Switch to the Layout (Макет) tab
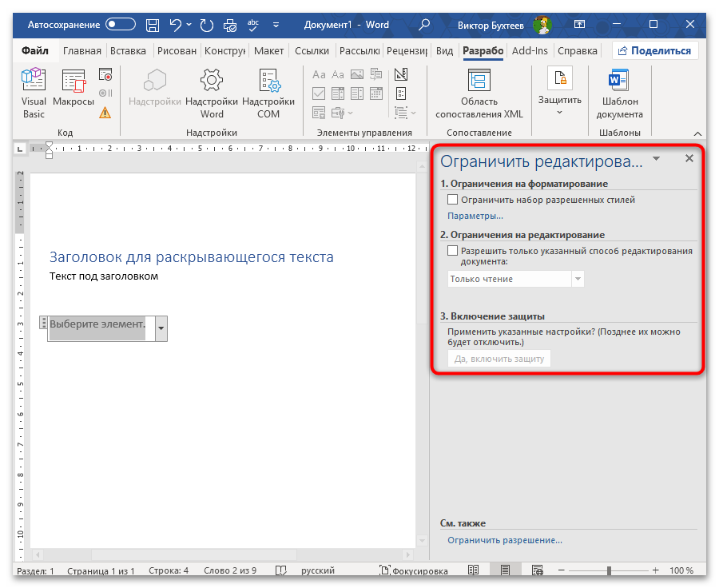The width and height of the screenshot is (719, 588). point(269,51)
